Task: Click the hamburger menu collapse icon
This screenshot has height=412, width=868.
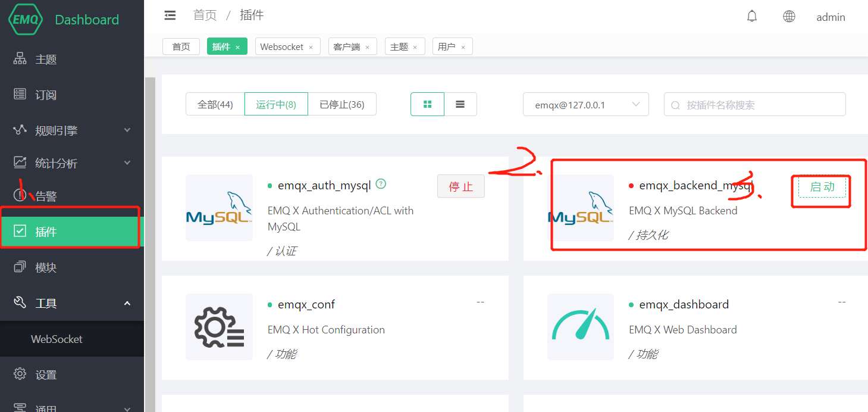Action: [x=170, y=15]
